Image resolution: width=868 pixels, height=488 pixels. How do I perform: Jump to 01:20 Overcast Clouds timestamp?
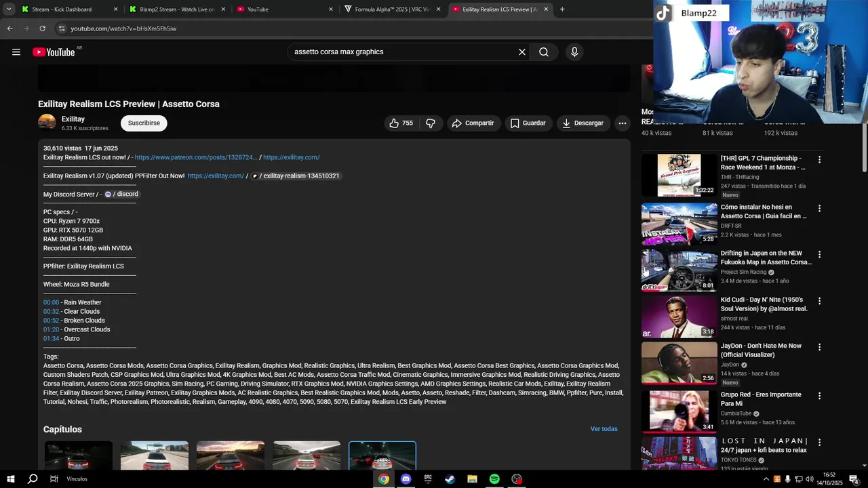coord(52,329)
